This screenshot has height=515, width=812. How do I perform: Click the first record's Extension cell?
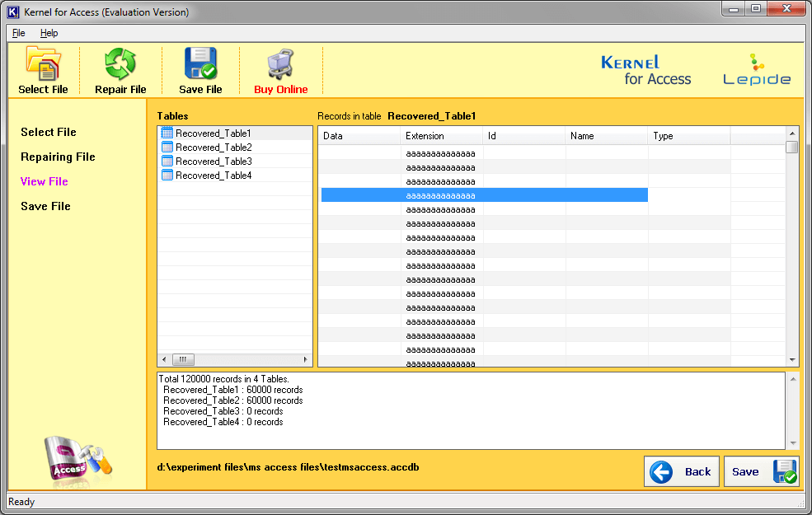click(441, 153)
